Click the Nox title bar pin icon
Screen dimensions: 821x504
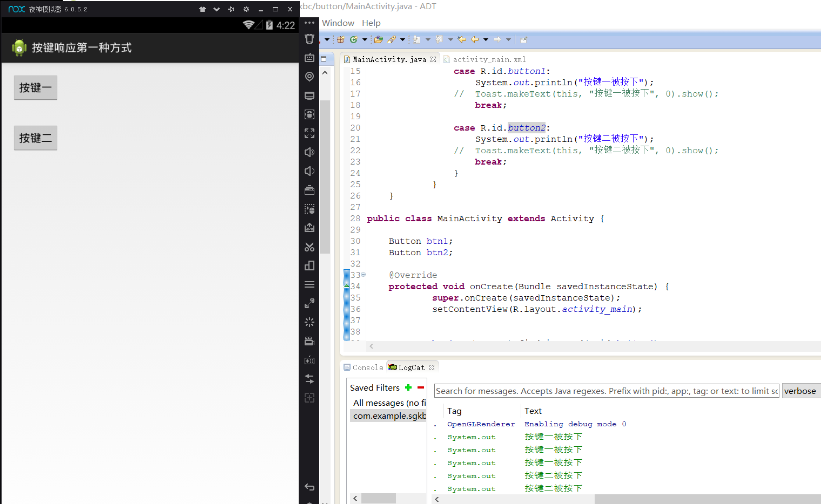231,9
